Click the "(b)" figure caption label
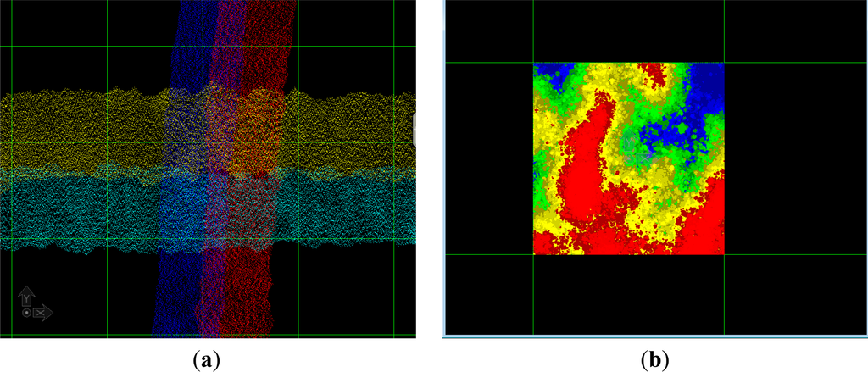The width and height of the screenshot is (868, 372). click(655, 361)
